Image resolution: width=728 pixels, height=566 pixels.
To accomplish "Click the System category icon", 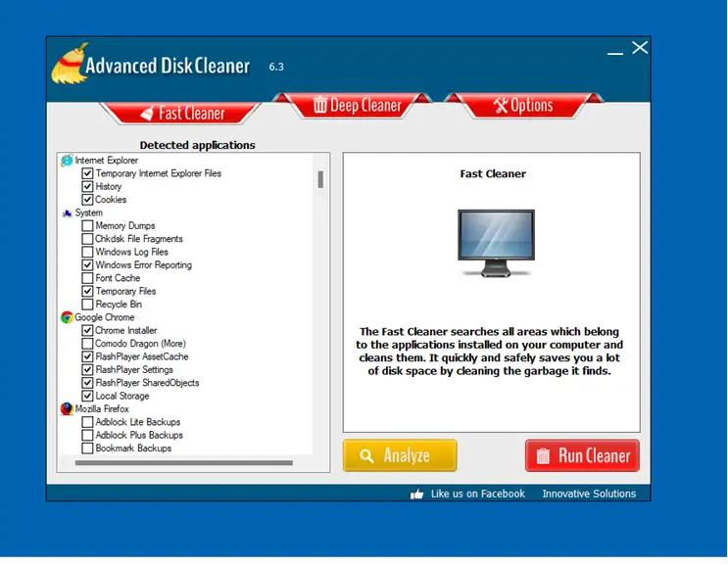I will [x=68, y=212].
